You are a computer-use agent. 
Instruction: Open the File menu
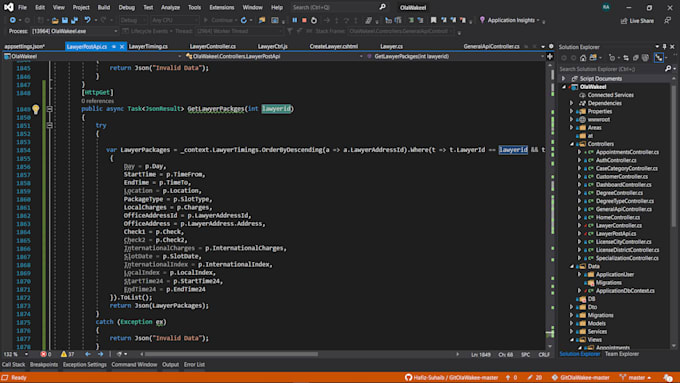point(22,7)
